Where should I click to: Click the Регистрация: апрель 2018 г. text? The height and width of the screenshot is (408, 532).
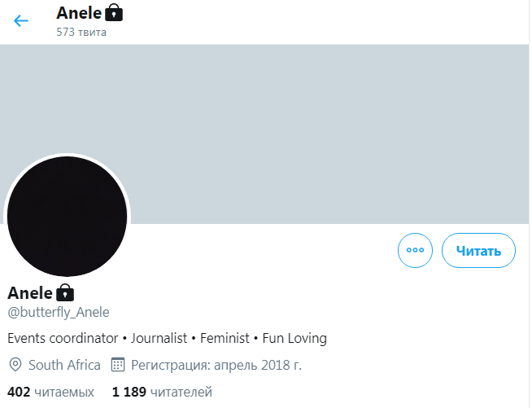tap(216, 364)
